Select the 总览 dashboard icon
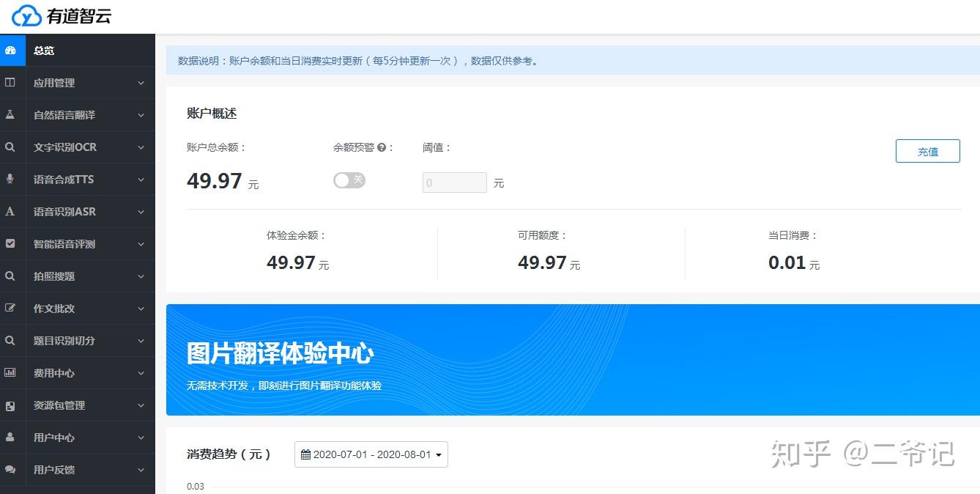The height and width of the screenshot is (494, 980). click(10, 51)
